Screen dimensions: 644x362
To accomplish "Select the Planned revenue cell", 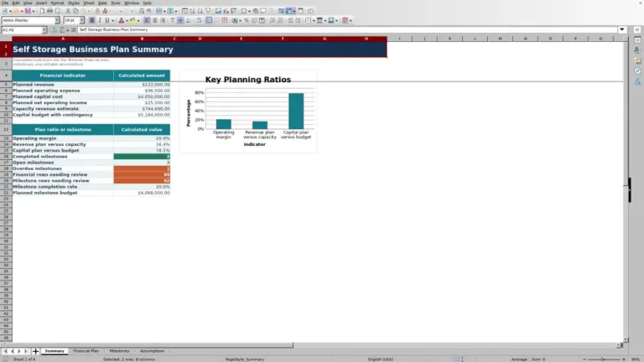I will pyautogui.click(x=63, y=85).
